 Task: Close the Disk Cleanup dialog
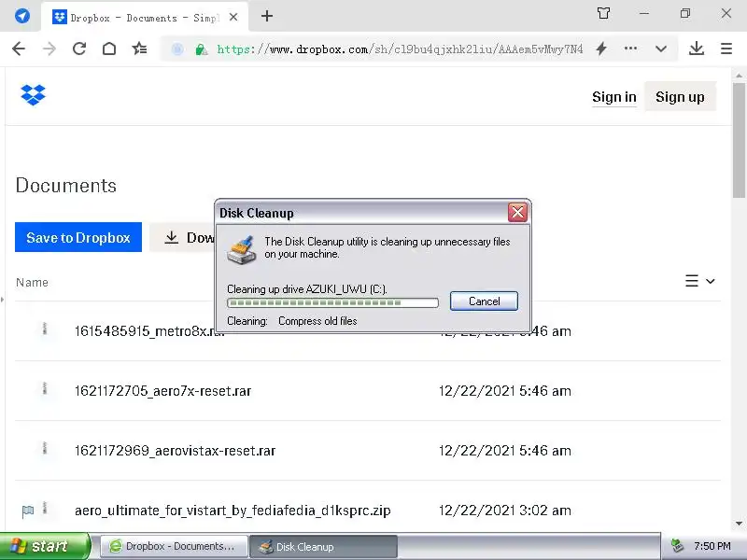tap(517, 213)
